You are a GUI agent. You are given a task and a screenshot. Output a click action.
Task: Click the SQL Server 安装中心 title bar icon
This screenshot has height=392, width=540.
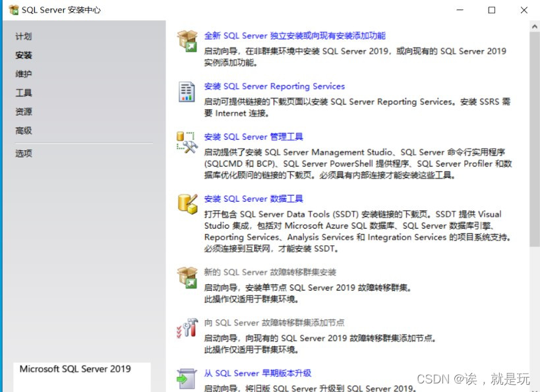(14, 10)
